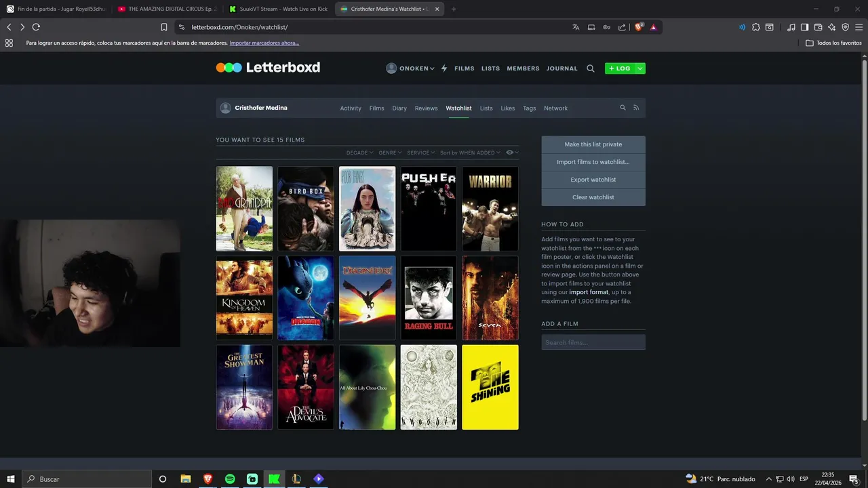Open The Devil's Advocate poster

pyautogui.click(x=306, y=387)
